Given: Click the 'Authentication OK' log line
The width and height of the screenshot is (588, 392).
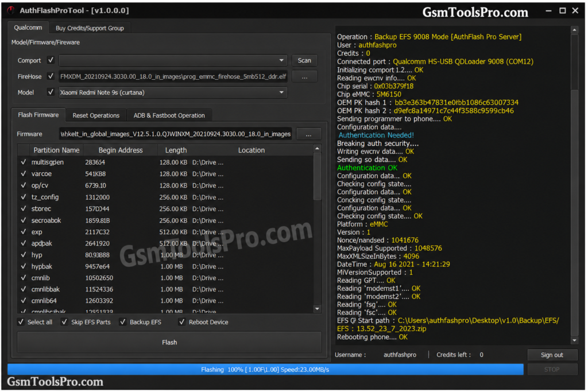Looking at the screenshot, I should (x=367, y=168).
